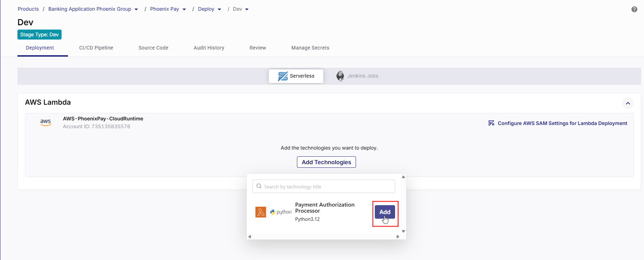This screenshot has width=644, height=260.
Task: Click the AWS logo icon
Action: [46, 123]
